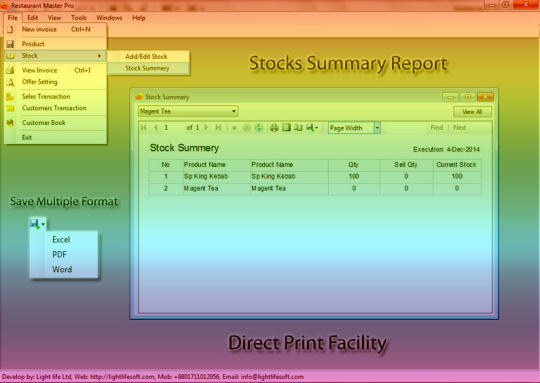Click the Offer Setting magnifier icon
Screen dimensions: 540x383
pos(10,82)
